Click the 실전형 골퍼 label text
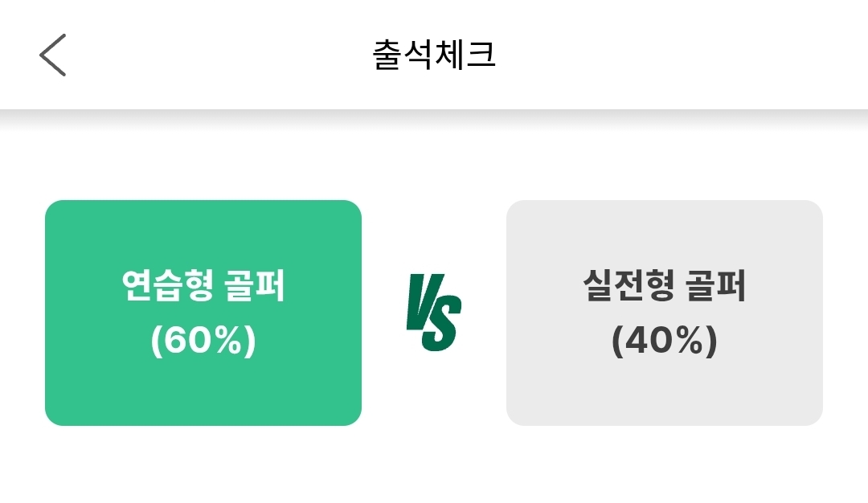Image resolution: width=868 pixels, height=503 pixels. 665,287
